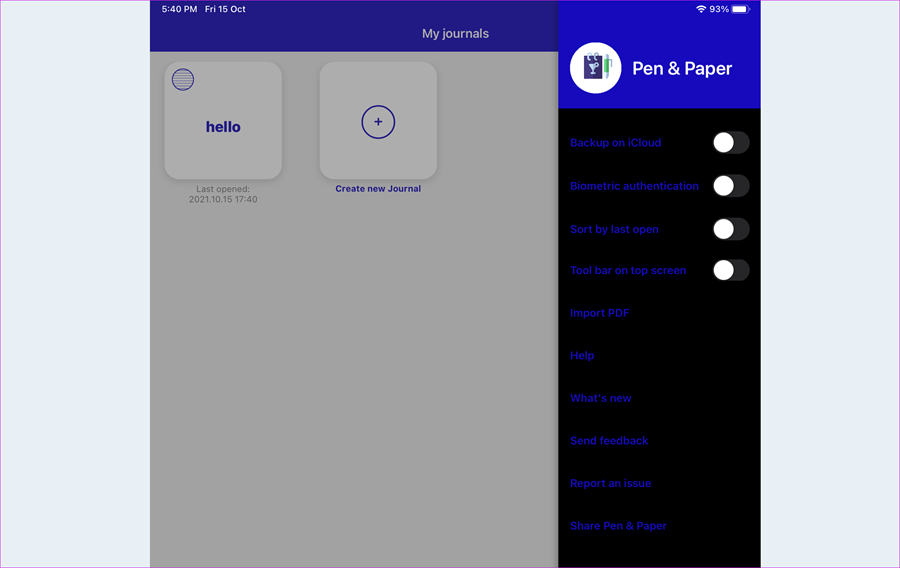Turn on Sort by last open

[x=731, y=229]
